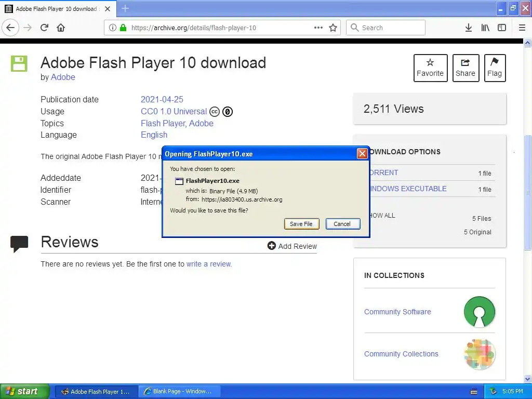Image resolution: width=532 pixels, height=399 pixels.
Task: Open the Library bookshelf icon
Action: 485,28
